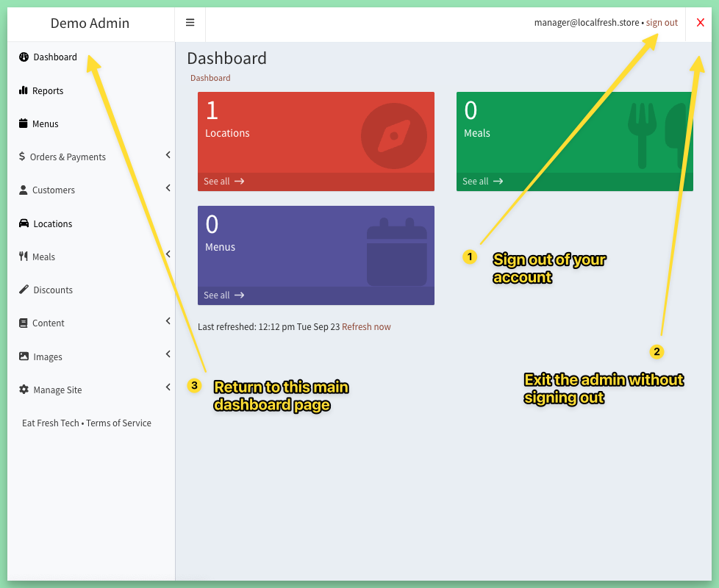This screenshot has height=588, width=719.
Task: Click the manager@localfresh.store email text
Action: (587, 23)
